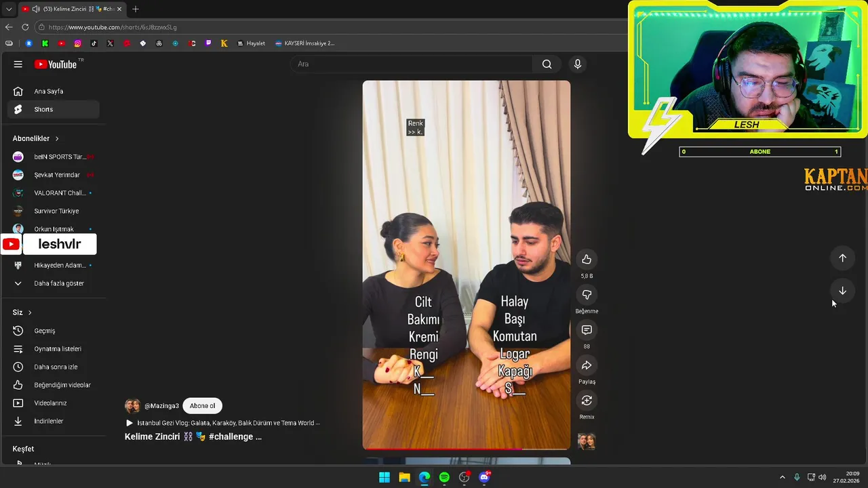Image resolution: width=868 pixels, height=488 pixels.
Task: Go to next Short with down arrow
Action: click(842, 291)
